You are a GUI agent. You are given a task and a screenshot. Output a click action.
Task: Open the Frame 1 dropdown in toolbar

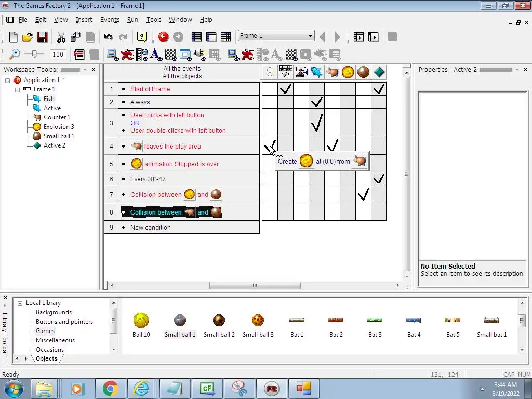point(310,36)
